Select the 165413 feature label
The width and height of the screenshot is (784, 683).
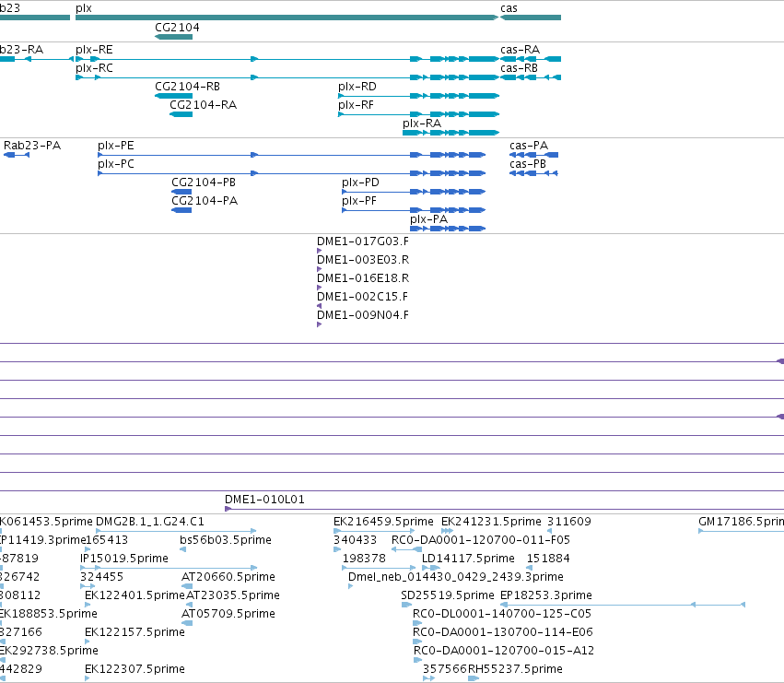[x=107, y=540]
